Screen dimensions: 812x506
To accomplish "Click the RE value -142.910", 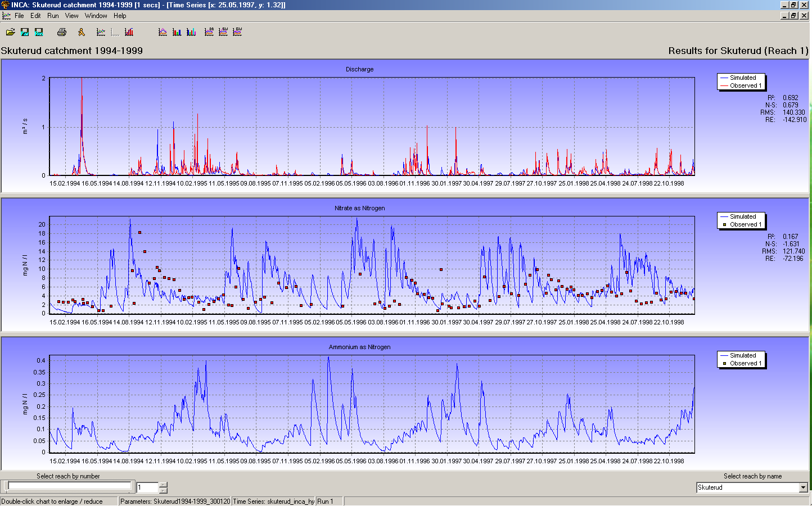I will tap(794, 120).
